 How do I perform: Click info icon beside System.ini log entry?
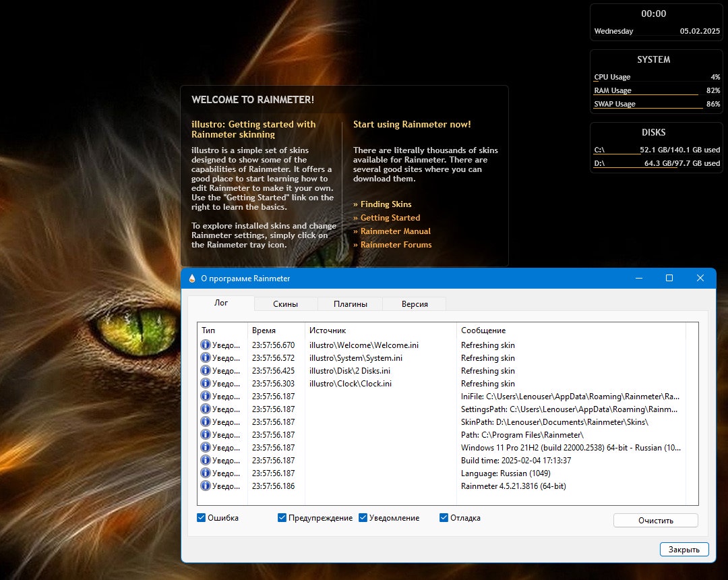coord(205,358)
